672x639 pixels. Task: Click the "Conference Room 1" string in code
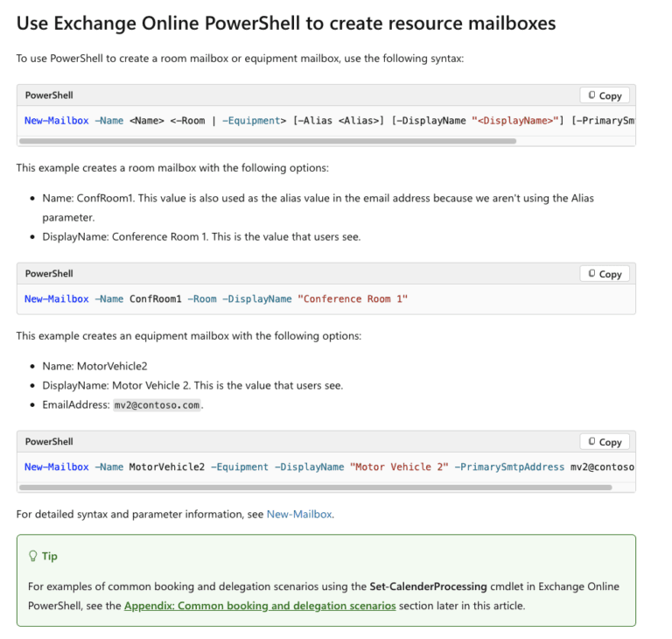[353, 299]
